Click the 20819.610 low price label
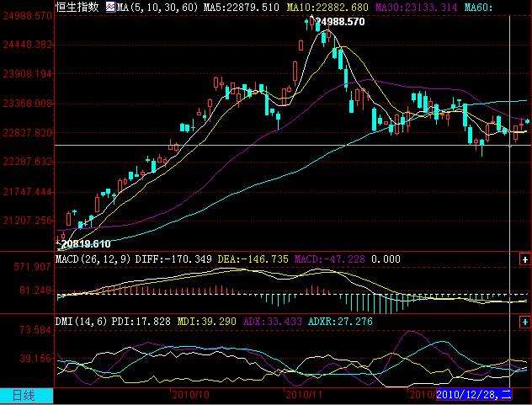This screenshot has width=532, height=405. point(86,243)
